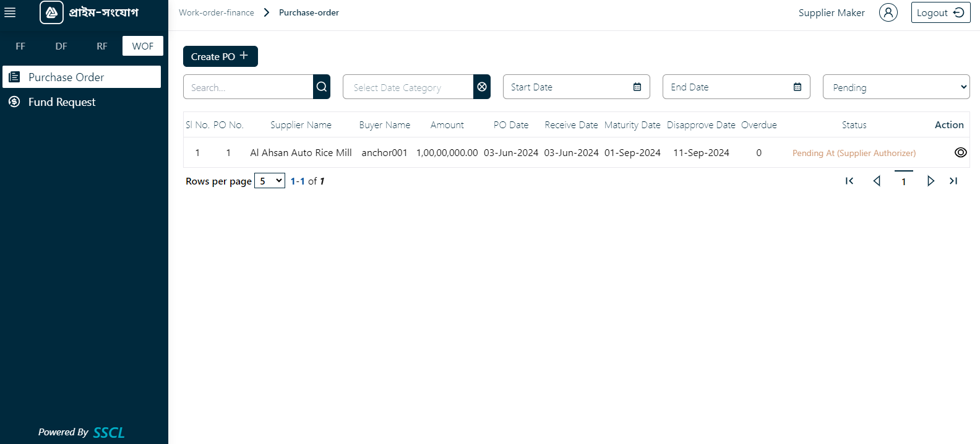View PO 1 details with eye icon
Screen dimensions: 980x444
tap(960, 152)
